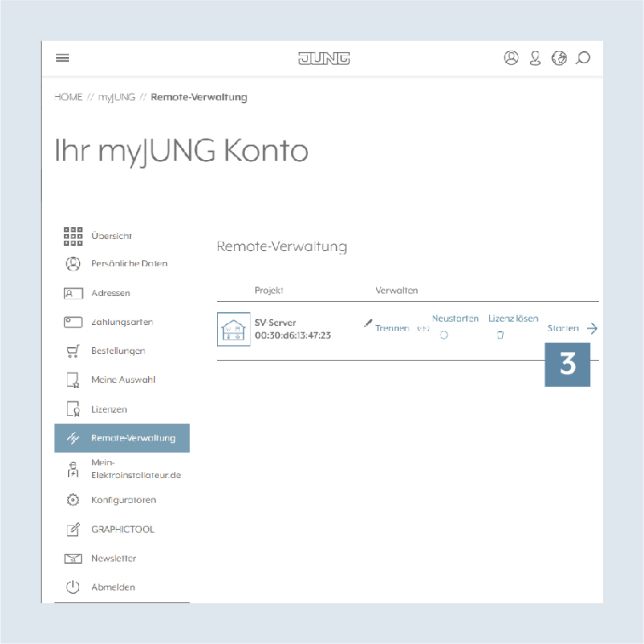
Task: Open Bestellungen menu item
Action: tap(118, 351)
